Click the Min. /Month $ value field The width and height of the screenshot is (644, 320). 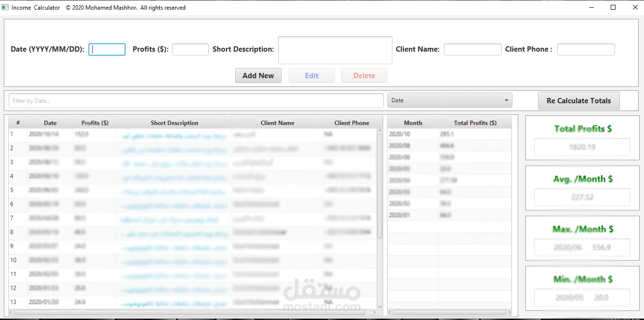click(x=582, y=298)
